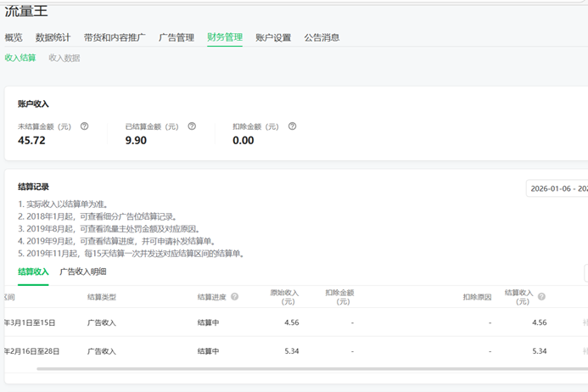Select the 结算收入 records tab
Screen dimensions: 588x392
pyautogui.click(x=33, y=272)
